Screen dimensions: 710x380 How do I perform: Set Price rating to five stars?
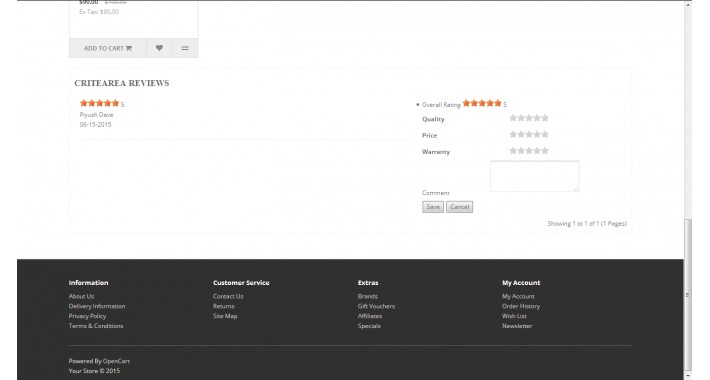point(545,135)
